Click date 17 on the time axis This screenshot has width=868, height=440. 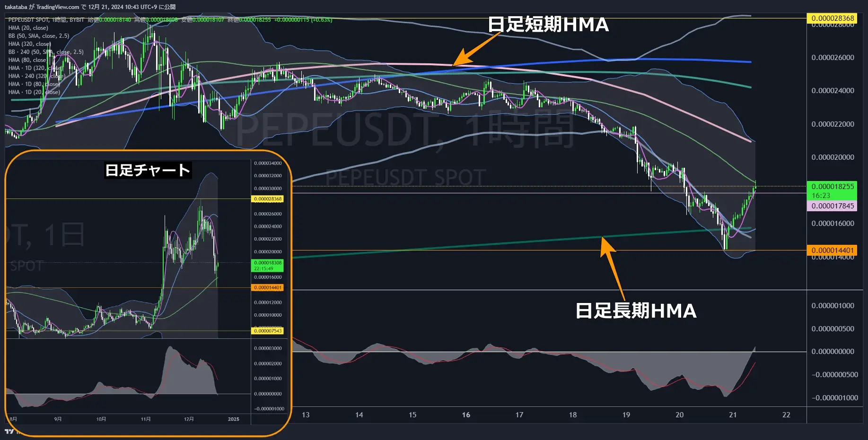click(x=519, y=415)
